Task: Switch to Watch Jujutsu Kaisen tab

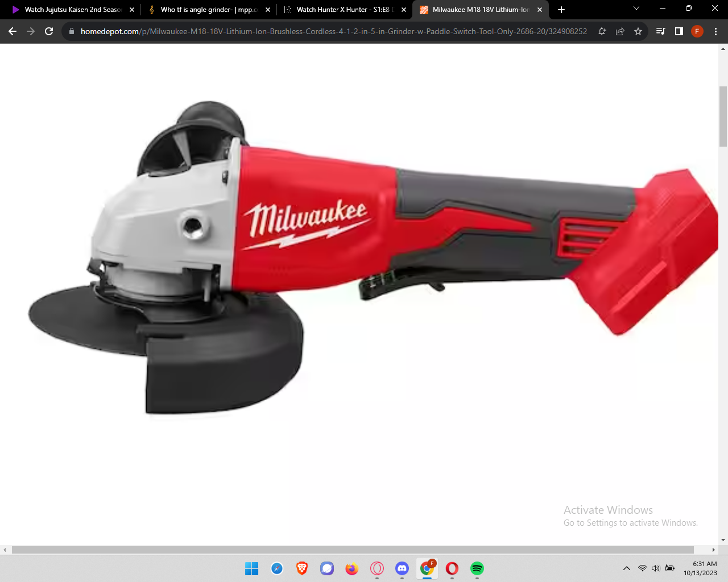Action: tap(72, 10)
